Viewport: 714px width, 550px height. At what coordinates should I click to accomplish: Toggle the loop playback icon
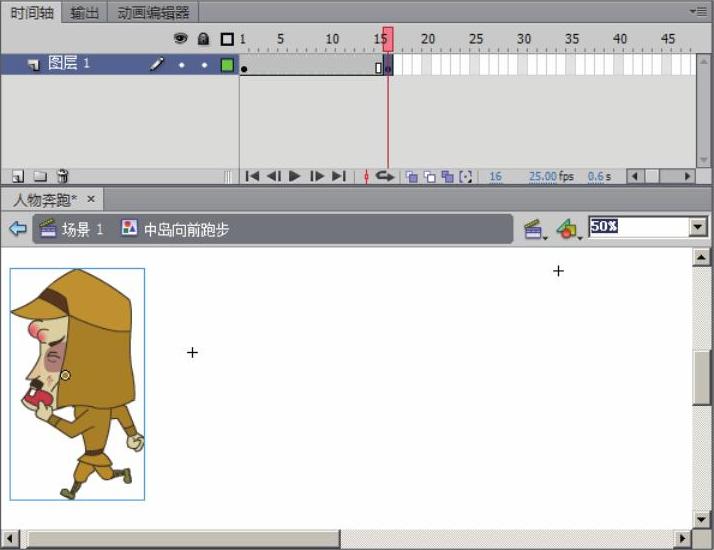(385, 176)
